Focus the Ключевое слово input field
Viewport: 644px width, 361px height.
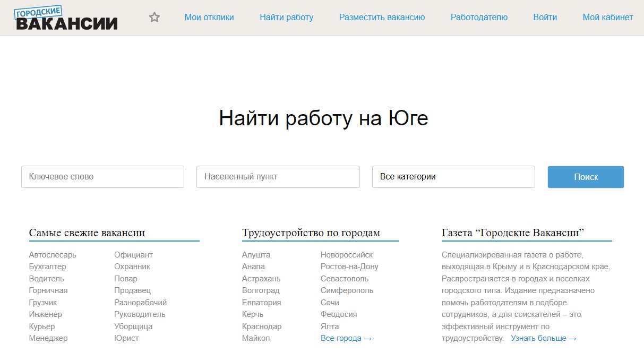pos(102,177)
